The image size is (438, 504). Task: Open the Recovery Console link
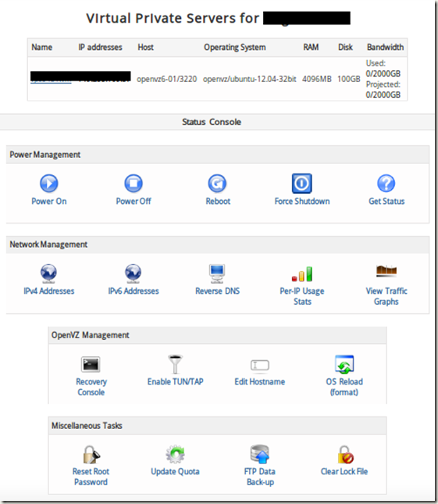point(91,387)
